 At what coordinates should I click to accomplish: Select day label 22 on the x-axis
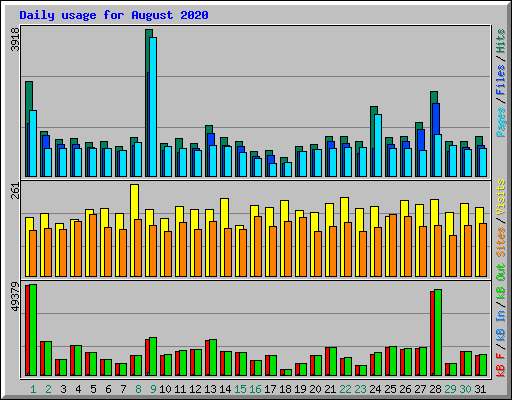(x=345, y=389)
